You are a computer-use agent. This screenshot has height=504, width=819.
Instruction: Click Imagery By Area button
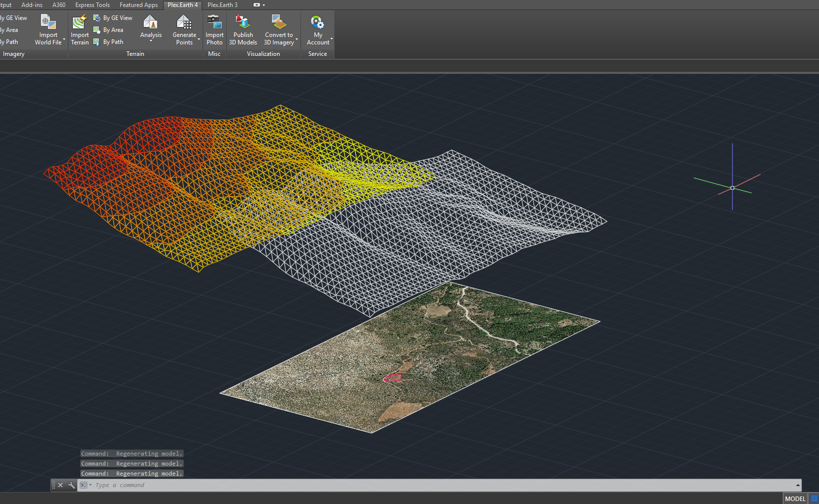(9, 30)
